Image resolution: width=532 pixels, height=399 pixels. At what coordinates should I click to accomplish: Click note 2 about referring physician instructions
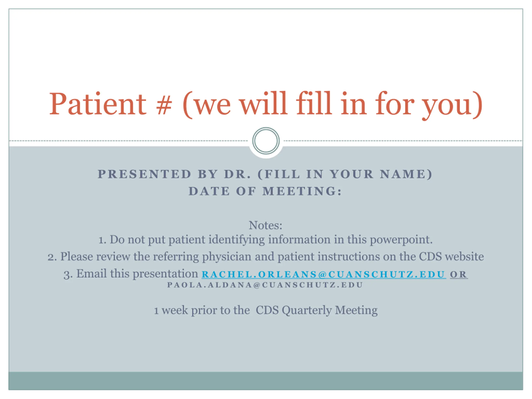(x=266, y=257)
